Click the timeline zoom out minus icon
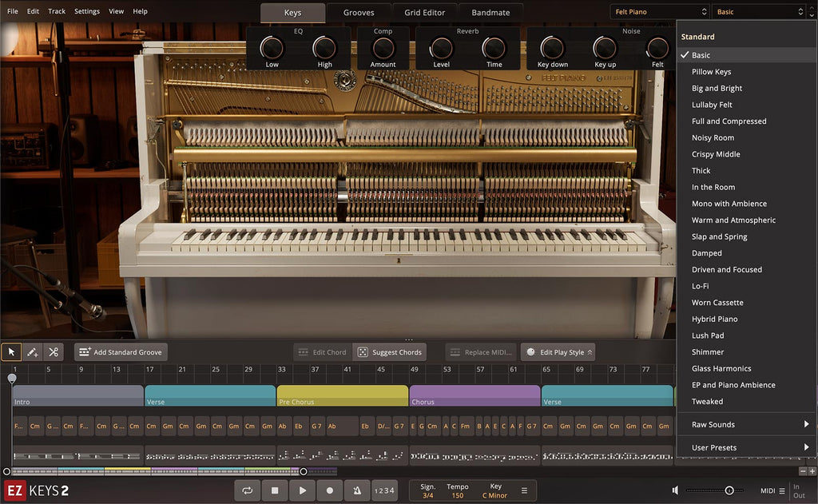Image resolution: width=818 pixels, height=504 pixels. pyautogui.click(x=803, y=471)
